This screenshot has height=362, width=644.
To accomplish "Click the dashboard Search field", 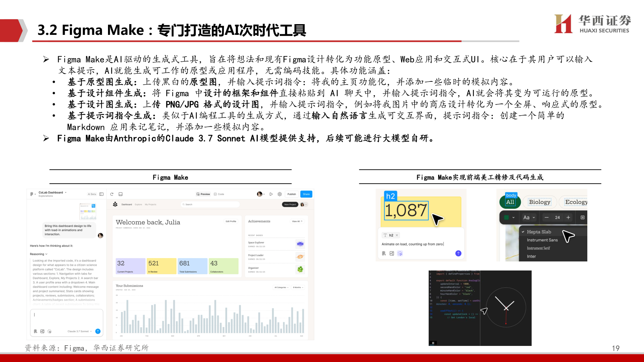I will pos(210,204).
